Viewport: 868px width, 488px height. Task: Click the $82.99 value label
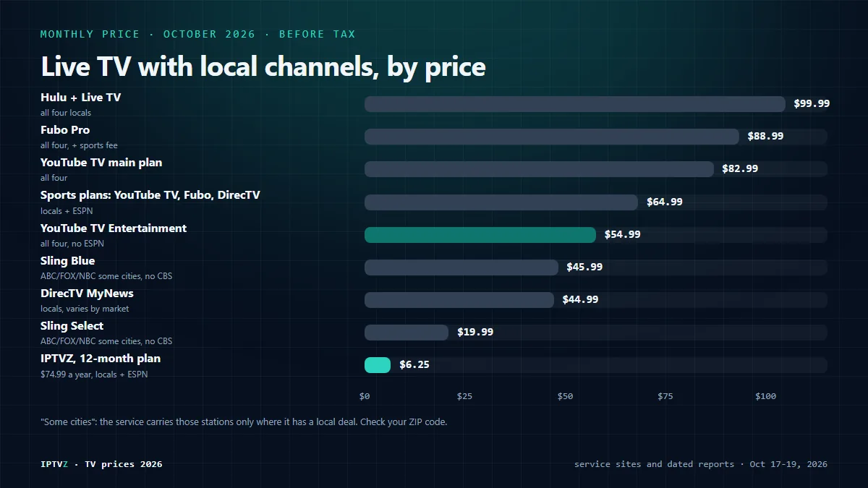[x=740, y=168]
